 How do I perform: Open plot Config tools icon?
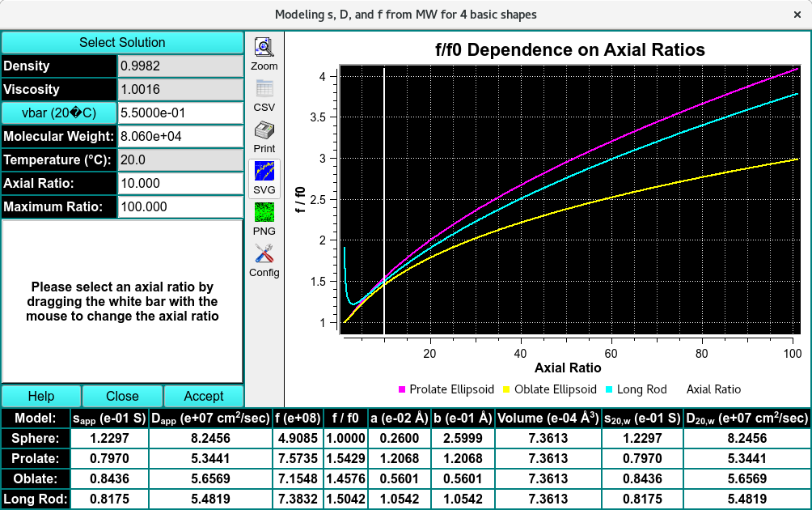tap(264, 254)
